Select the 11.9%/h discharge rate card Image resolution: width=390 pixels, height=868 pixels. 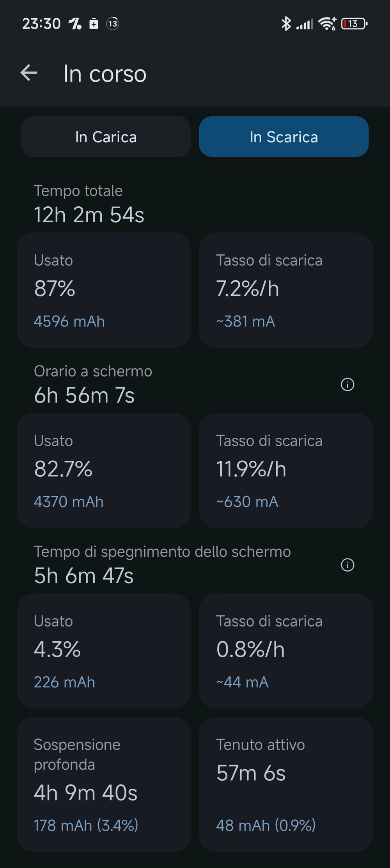tap(286, 470)
